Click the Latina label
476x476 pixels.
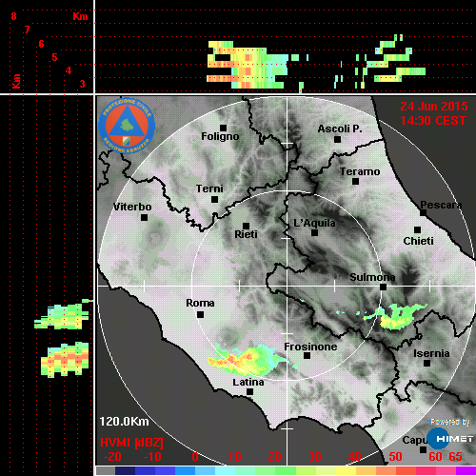tap(248, 383)
